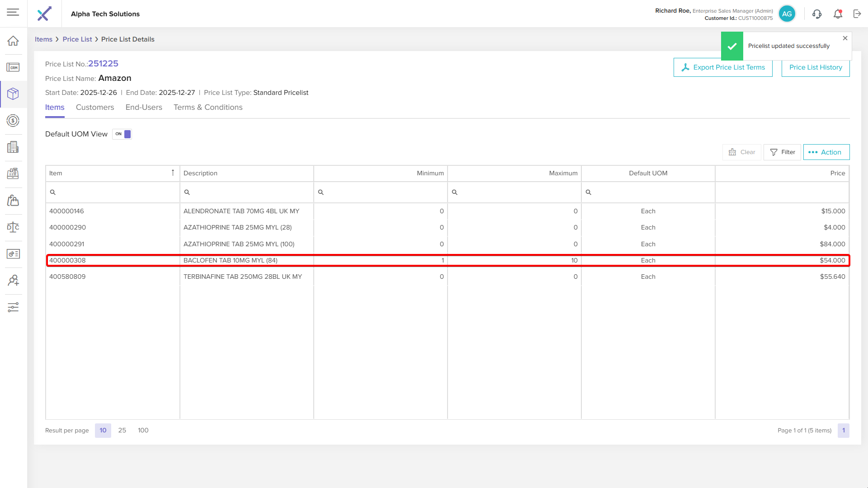Select 25 results per page
This screenshot has width=868, height=488.
point(122,430)
